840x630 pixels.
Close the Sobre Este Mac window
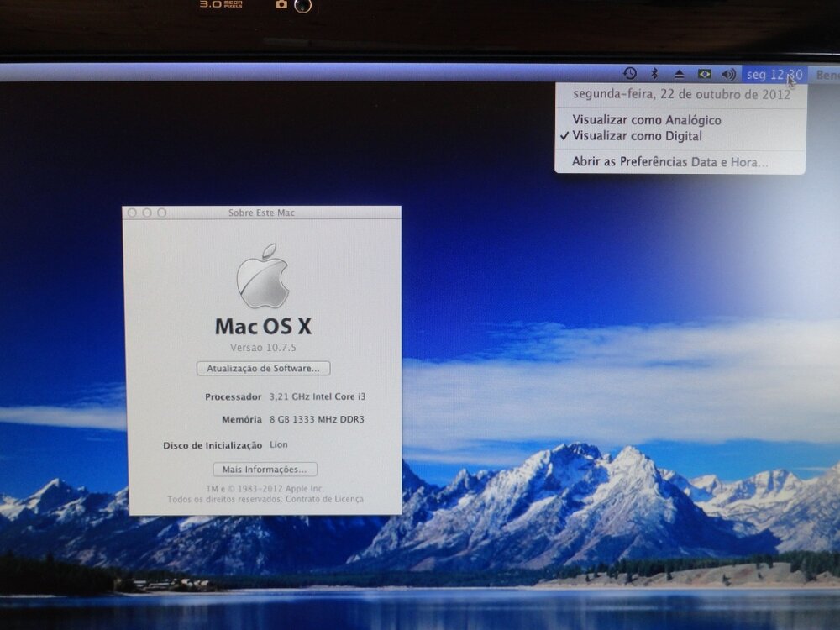[132, 213]
